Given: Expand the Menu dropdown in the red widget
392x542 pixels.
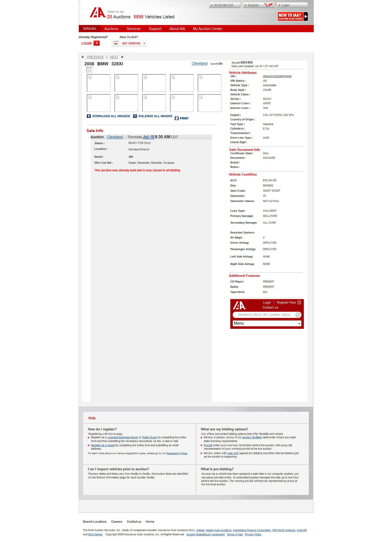Looking at the screenshot, I should click(267, 323).
